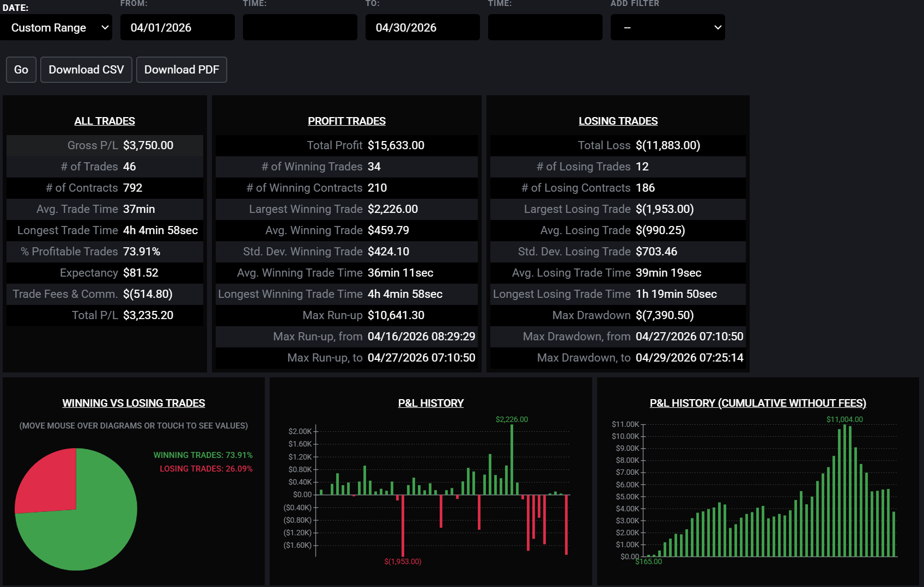The image size is (924, 587).
Task: Click Download PDF button
Action: click(181, 70)
